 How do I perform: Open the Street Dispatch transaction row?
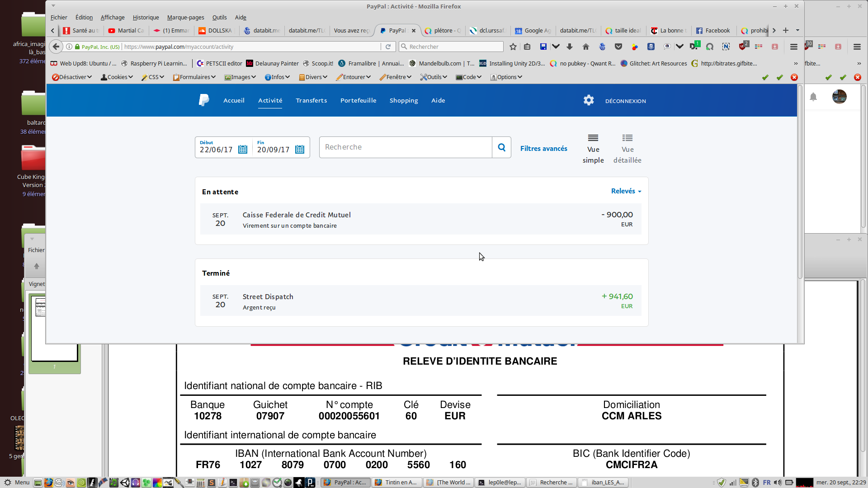coord(420,301)
